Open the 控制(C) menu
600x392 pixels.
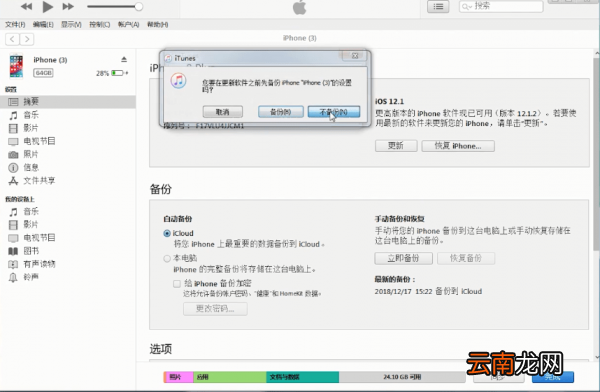(99, 24)
